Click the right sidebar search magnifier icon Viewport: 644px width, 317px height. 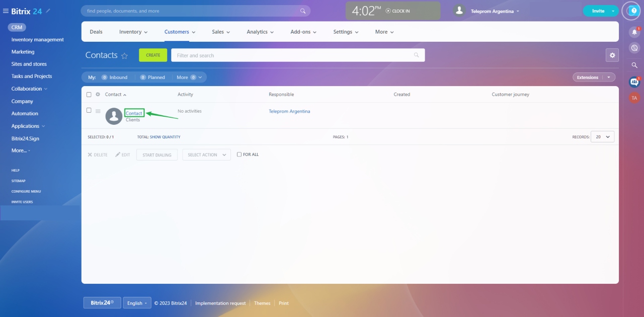click(x=634, y=65)
